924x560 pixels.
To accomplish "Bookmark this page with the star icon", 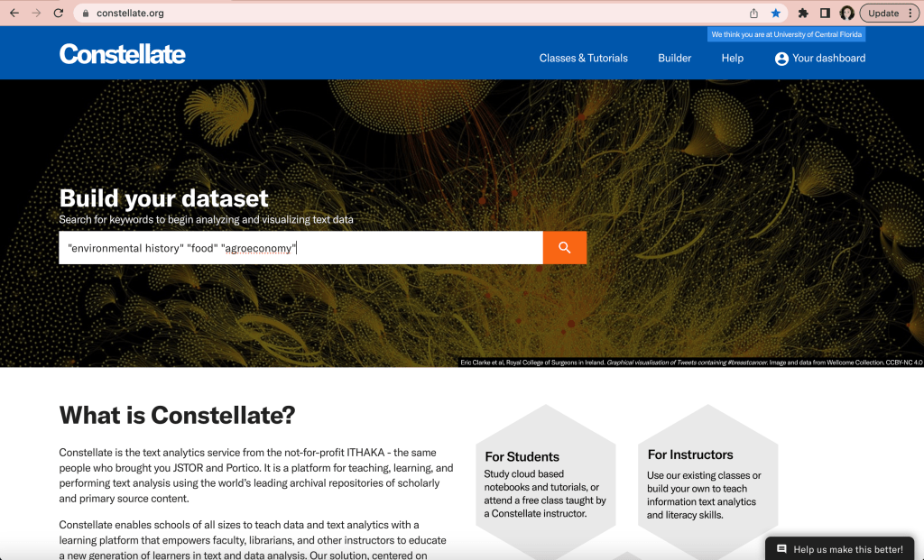I will click(775, 14).
